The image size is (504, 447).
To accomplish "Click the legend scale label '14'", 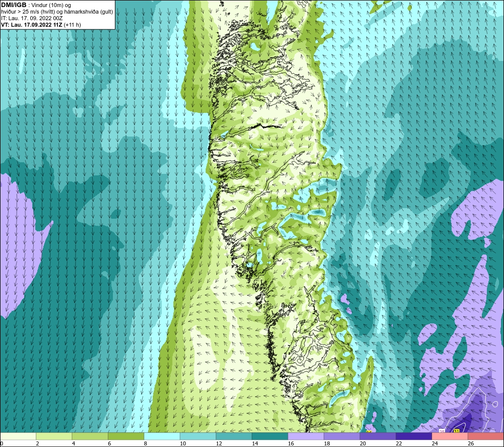I will tap(255, 443).
